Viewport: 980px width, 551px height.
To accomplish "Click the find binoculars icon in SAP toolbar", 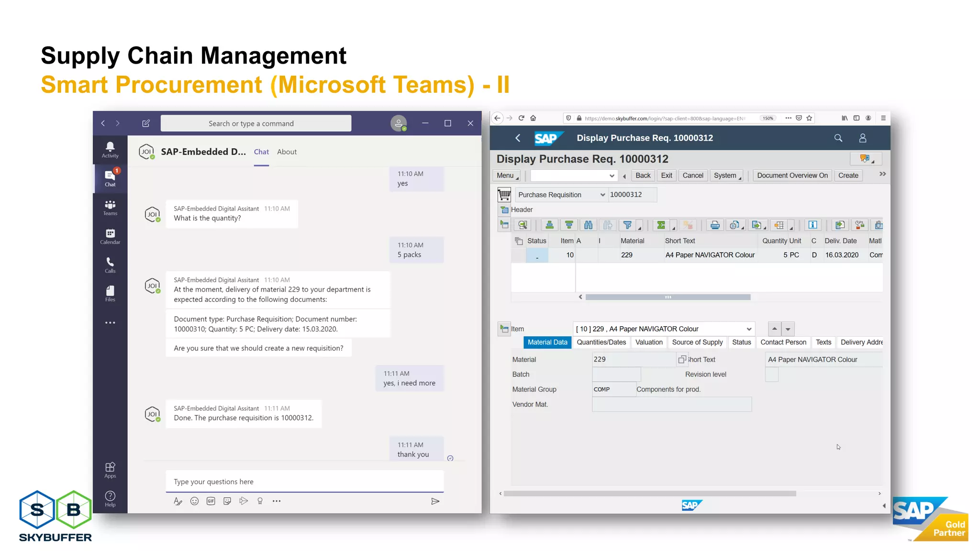I will tap(588, 225).
